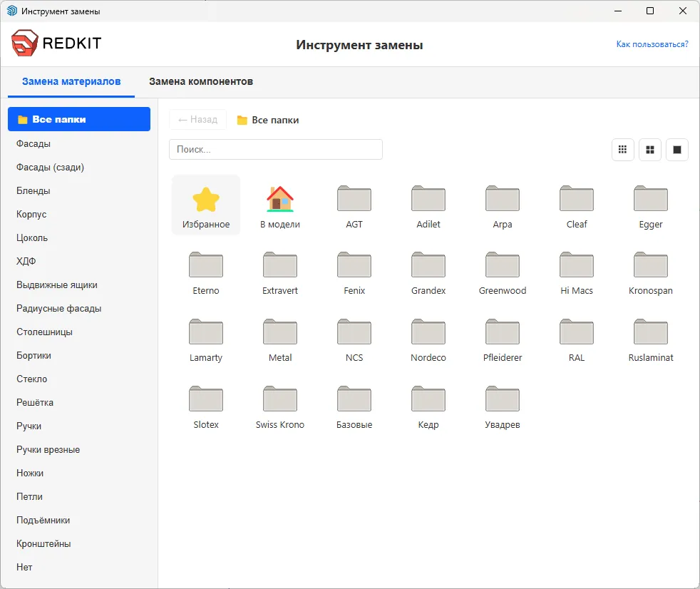
Task: Open the Metal folder
Action: click(280, 339)
